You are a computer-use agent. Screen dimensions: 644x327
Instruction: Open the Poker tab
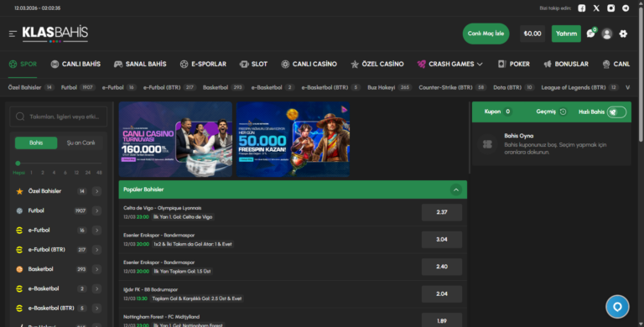[513, 64]
